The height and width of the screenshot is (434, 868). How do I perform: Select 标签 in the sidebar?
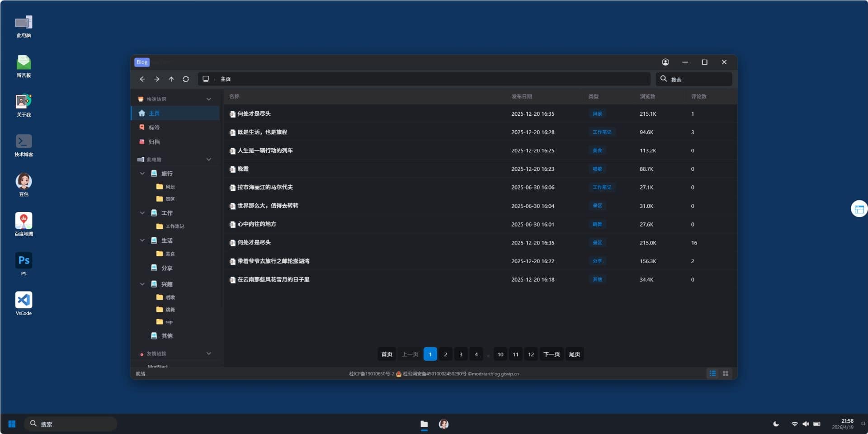154,127
